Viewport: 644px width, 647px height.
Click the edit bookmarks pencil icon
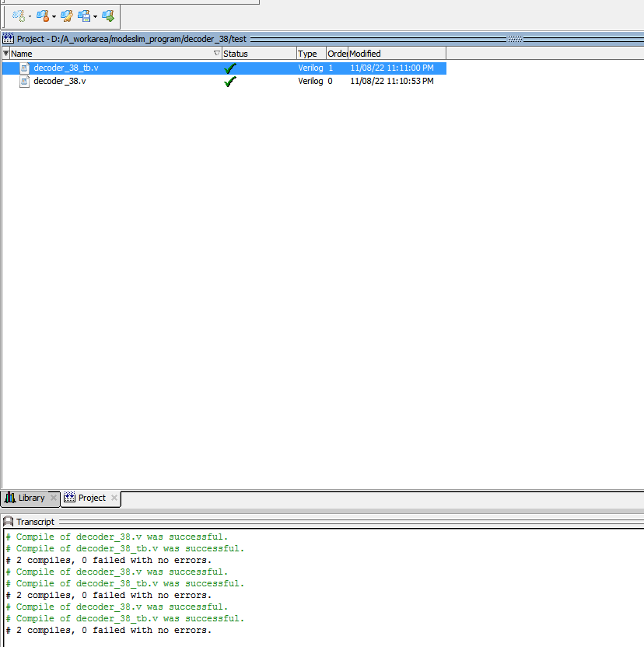[67, 16]
